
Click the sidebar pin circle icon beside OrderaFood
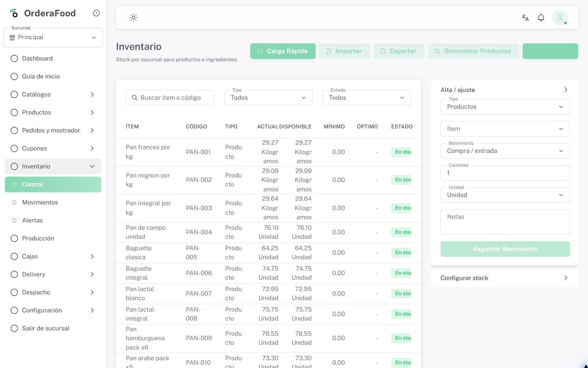click(x=96, y=13)
